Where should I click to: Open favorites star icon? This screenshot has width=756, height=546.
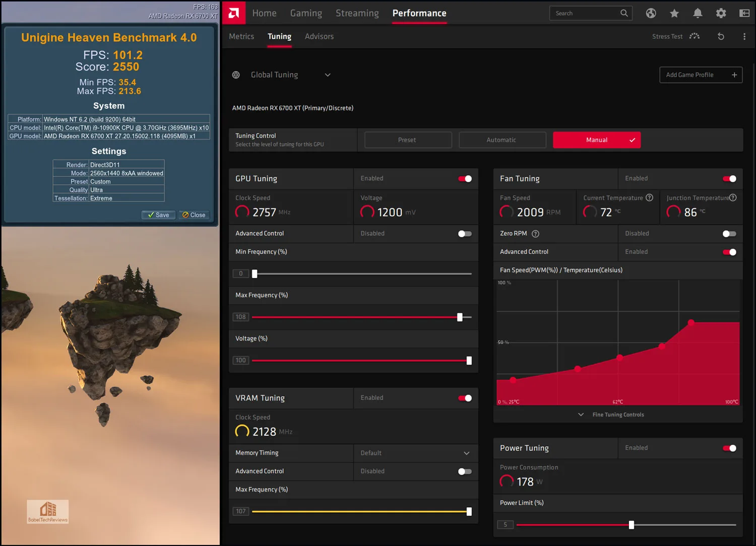point(674,13)
